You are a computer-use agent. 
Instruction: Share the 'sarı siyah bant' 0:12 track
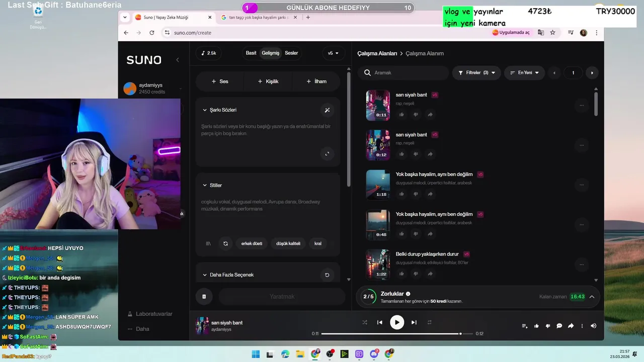[430, 154]
